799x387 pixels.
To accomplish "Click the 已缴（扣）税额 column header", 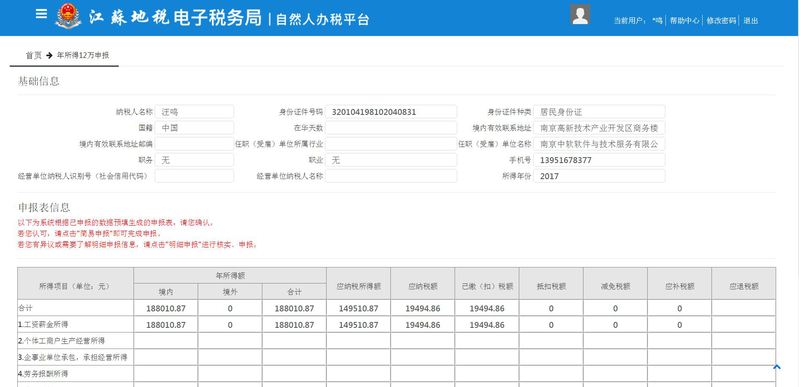I will pos(487,283).
